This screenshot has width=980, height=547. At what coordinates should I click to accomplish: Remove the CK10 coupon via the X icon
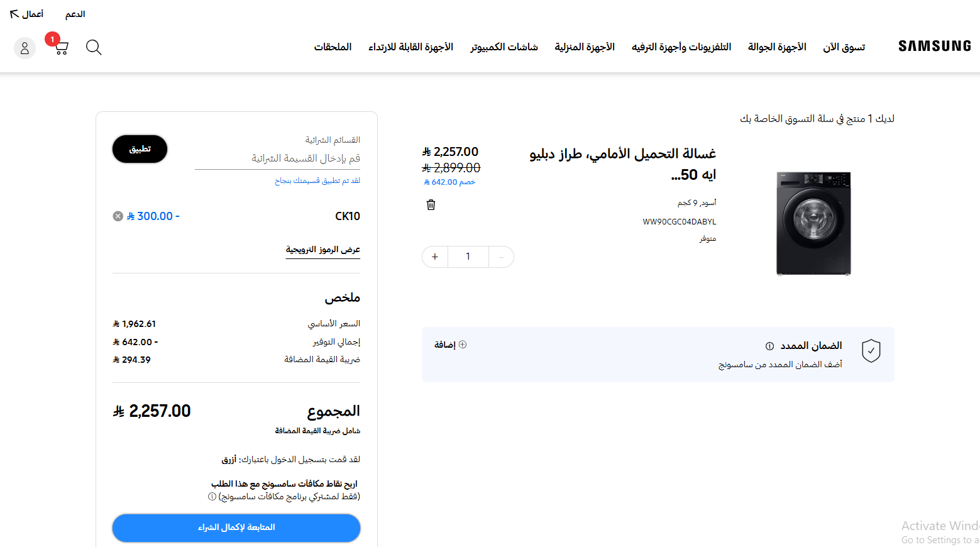[117, 216]
